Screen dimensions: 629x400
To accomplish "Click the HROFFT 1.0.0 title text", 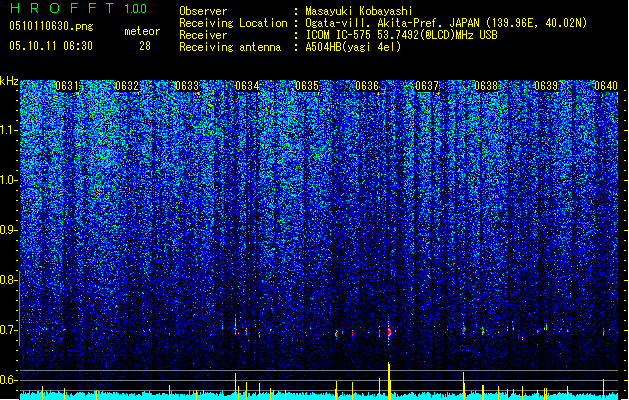I will (78, 8).
